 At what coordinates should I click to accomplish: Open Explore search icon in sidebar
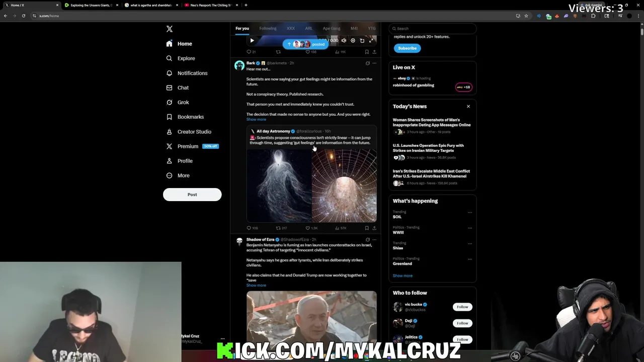170,58
